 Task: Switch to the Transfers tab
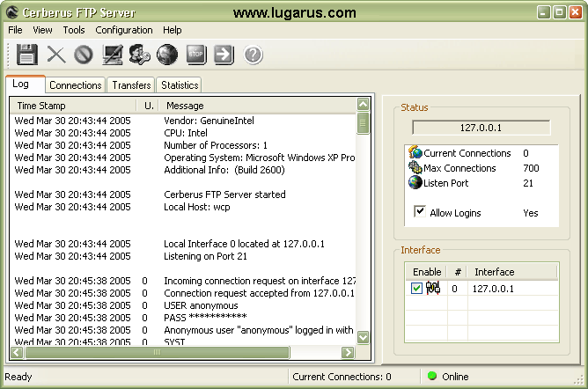tap(131, 85)
